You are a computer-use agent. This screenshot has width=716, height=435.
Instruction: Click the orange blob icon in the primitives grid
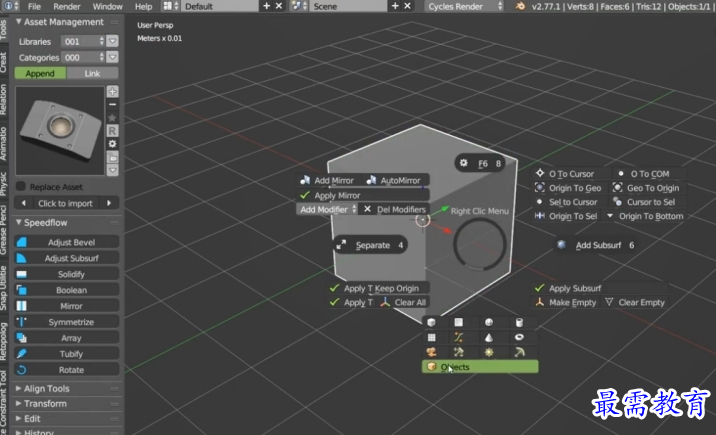[x=431, y=352]
